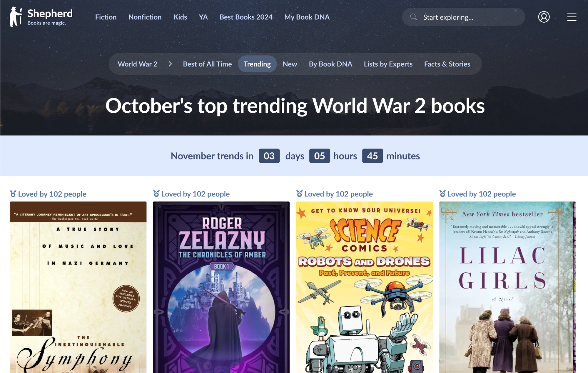Open the Nonfiction navigation menu

(145, 17)
